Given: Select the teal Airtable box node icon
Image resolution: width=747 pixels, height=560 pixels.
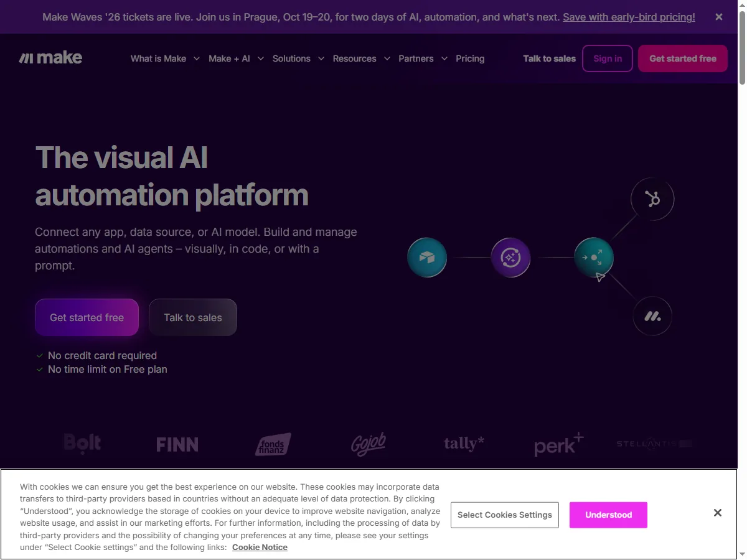Looking at the screenshot, I should pos(427,258).
